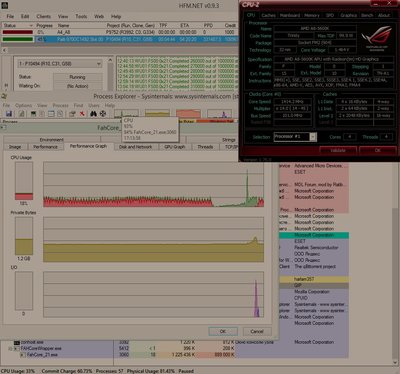Viewport: 400px width, 374px height.
Task: Click the crosshair Find Window's Process icon
Action: [103, 114]
